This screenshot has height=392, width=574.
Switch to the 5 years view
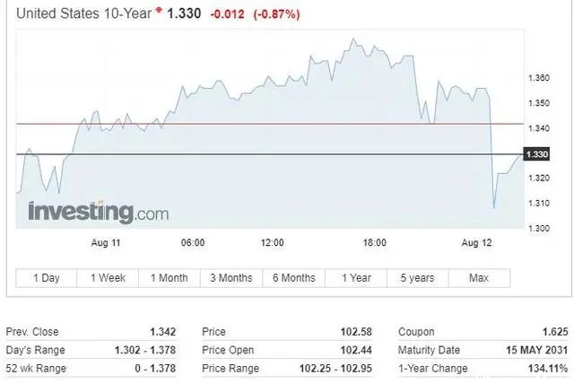[x=418, y=278]
